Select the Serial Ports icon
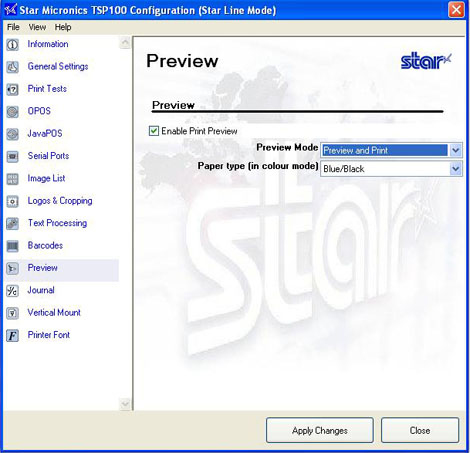Image resolution: width=470 pixels, height=453 pixels. point(13,156)
